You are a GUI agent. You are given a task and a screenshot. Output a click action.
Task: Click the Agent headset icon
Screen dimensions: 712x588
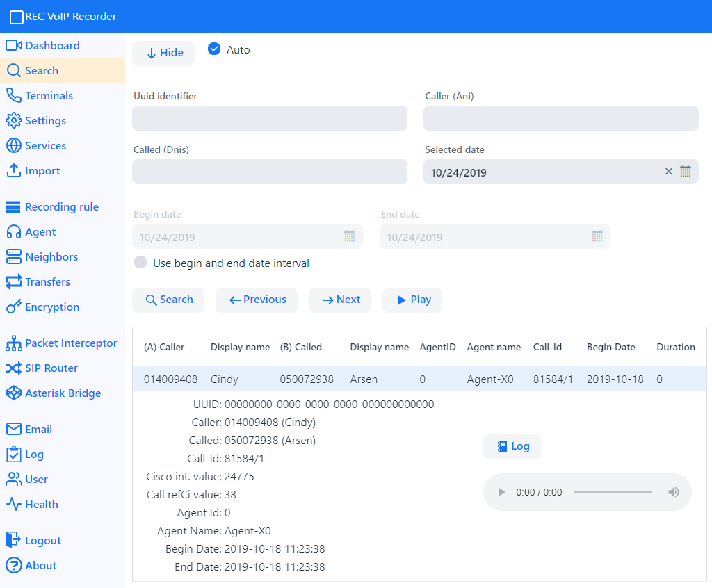tap(14, 232)
